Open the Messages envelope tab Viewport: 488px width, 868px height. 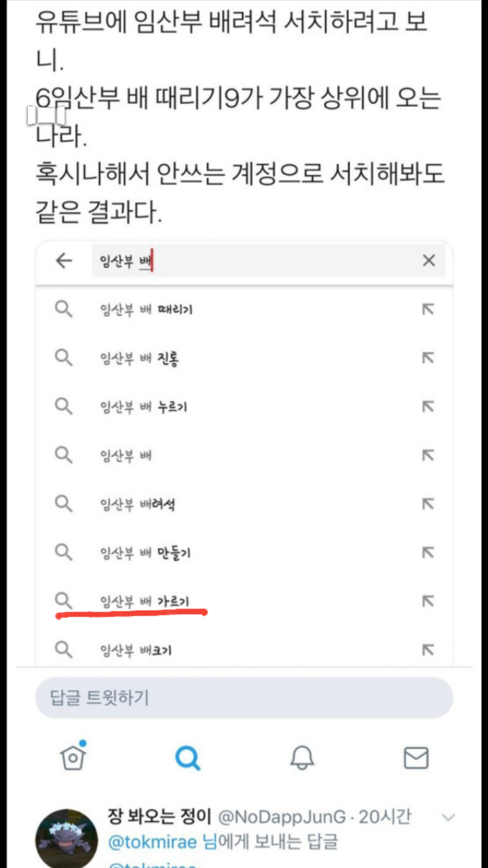(416, 757)
